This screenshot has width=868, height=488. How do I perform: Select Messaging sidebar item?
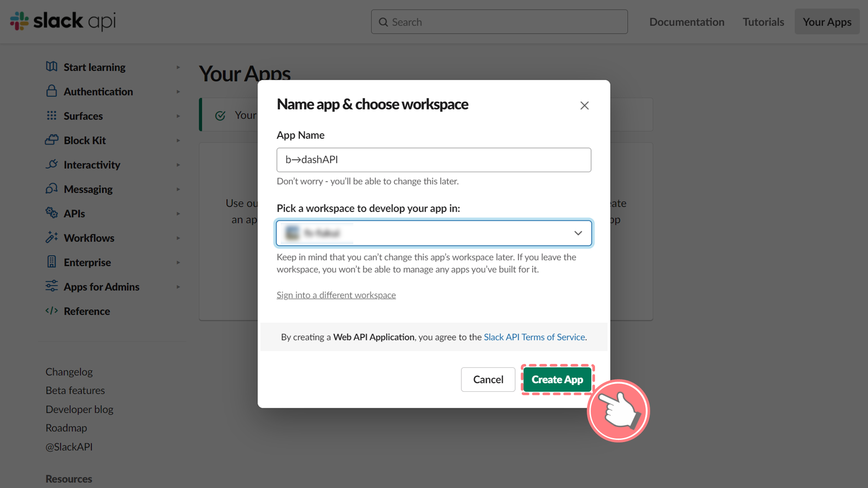click(x=88, y=189)
